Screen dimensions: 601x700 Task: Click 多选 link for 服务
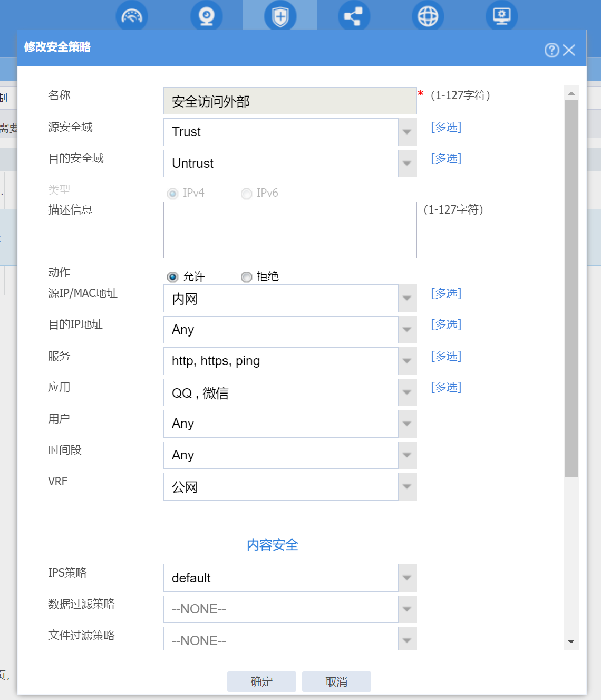446,356
